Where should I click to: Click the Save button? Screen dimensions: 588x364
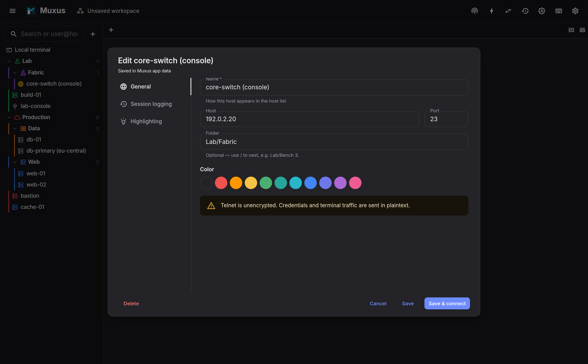click(408, 304)
